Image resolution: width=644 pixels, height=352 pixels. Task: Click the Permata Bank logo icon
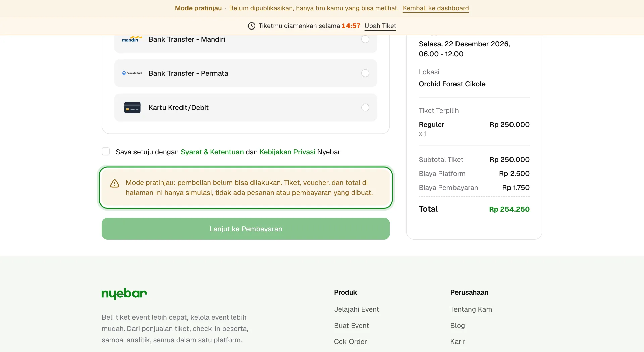(x=132, y=73)
